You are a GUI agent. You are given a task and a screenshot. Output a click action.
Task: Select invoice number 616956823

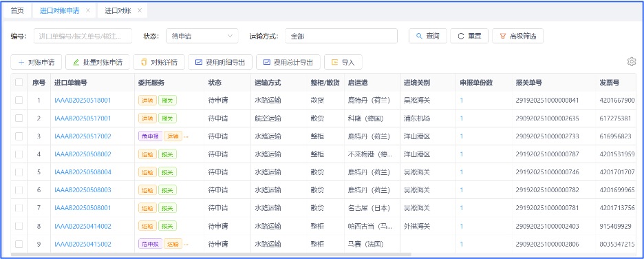click(x=615, y=136)
